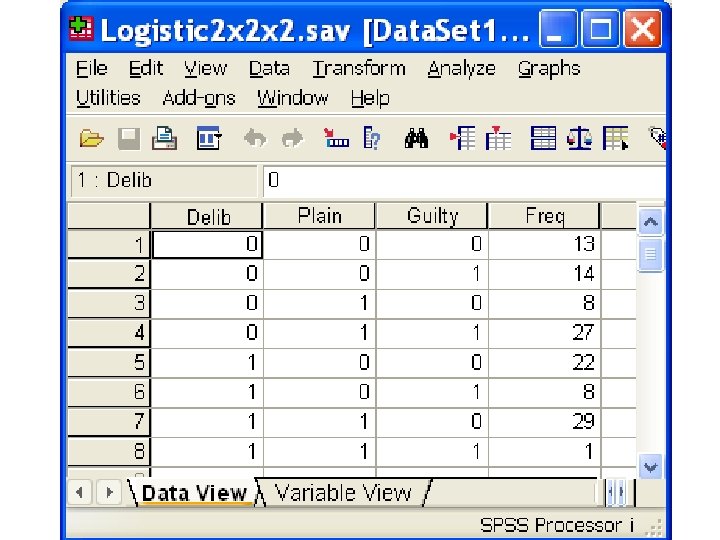The image size is (720, 540).
Task: Click the Undo arrow icon
Action: (x=255, y=138)
